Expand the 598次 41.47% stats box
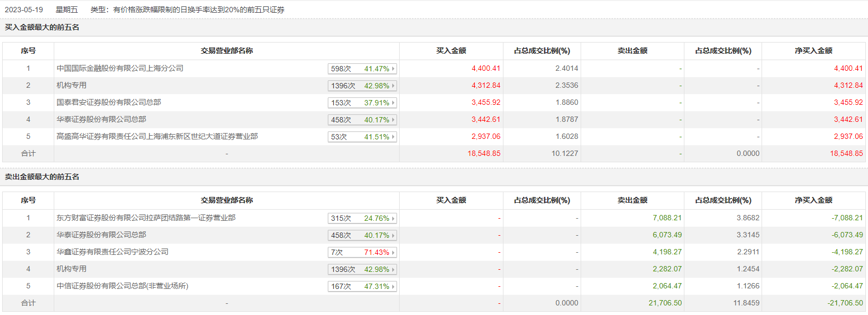 (362, 69)
